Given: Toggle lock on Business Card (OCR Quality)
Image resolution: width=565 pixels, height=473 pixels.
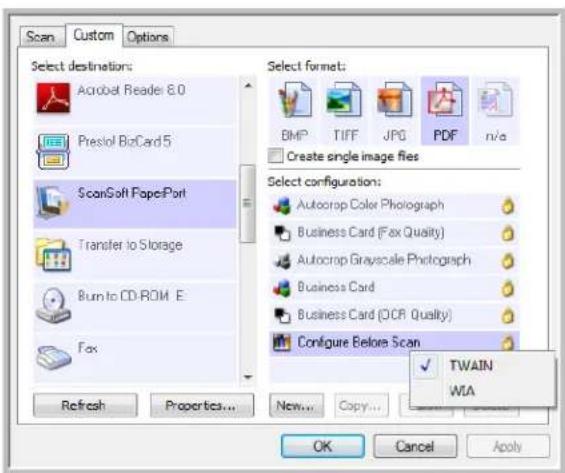Looking at the screenshot, I should (x=508, y=315).
